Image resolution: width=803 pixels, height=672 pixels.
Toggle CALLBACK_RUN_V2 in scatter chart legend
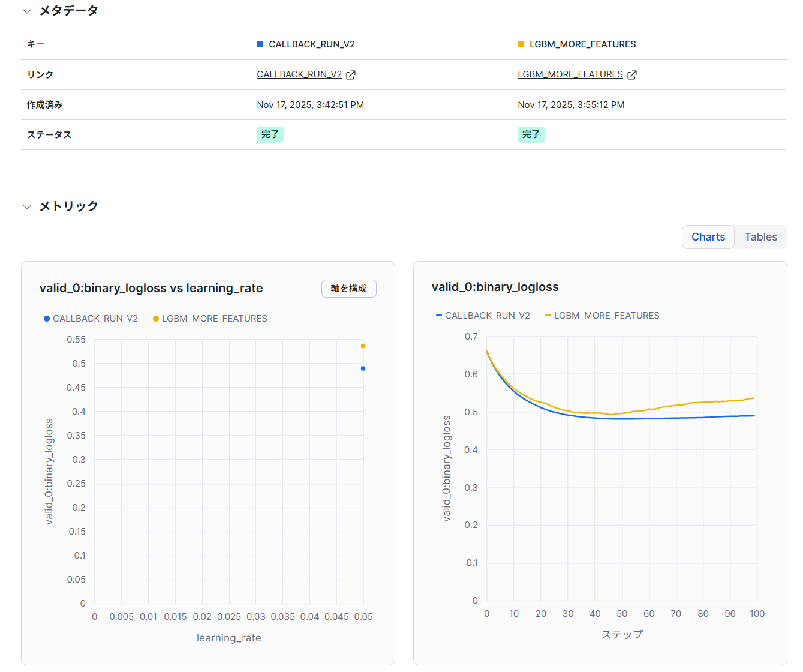pos(91,319)
